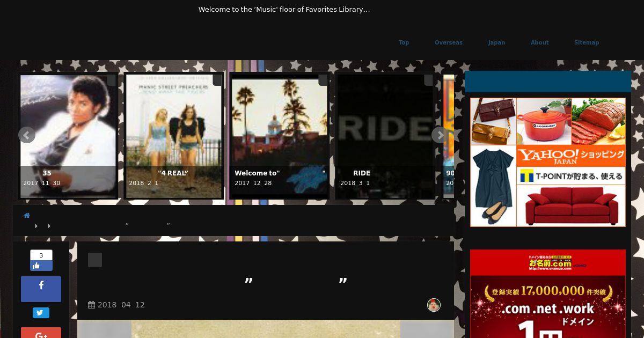Click the calendar icon beside 2018 04 12
Viewport: 644px width, 338px height.
[x=91, y=305]
